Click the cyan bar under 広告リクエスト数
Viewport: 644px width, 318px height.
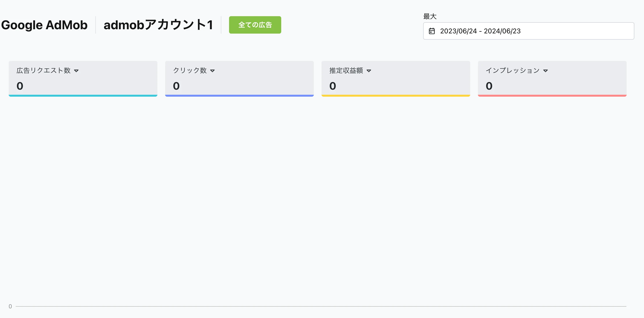coord(83,96)
